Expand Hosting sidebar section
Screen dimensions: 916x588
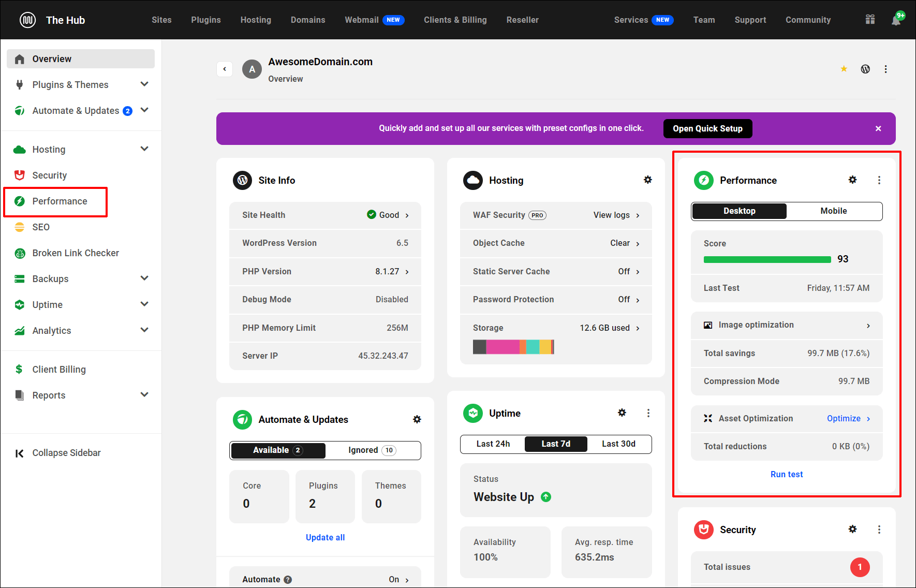coord(144,149)
